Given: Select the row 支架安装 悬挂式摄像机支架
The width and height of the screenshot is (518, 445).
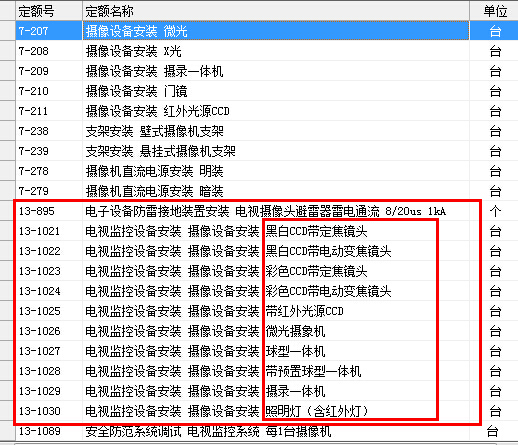Looking at the screenshot, I should [x=276, y=151].
